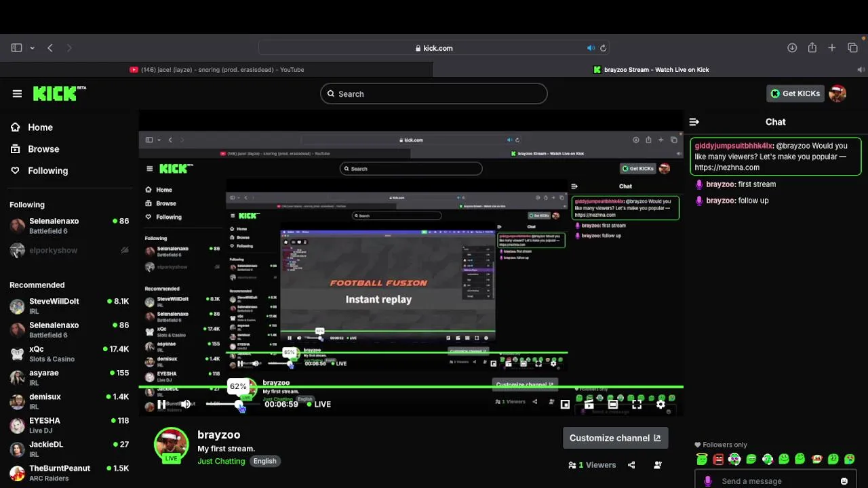
Task: Click the Customize channel button
Action: click(x=615, y=438)
